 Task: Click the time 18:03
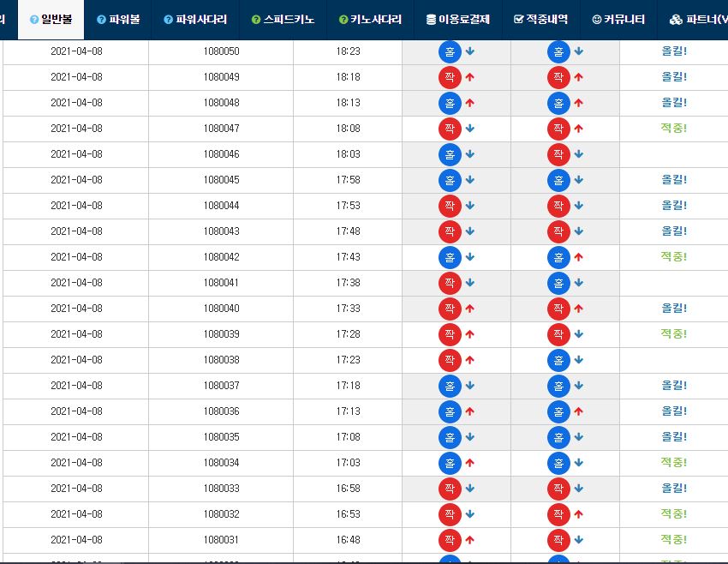(349, 154)
